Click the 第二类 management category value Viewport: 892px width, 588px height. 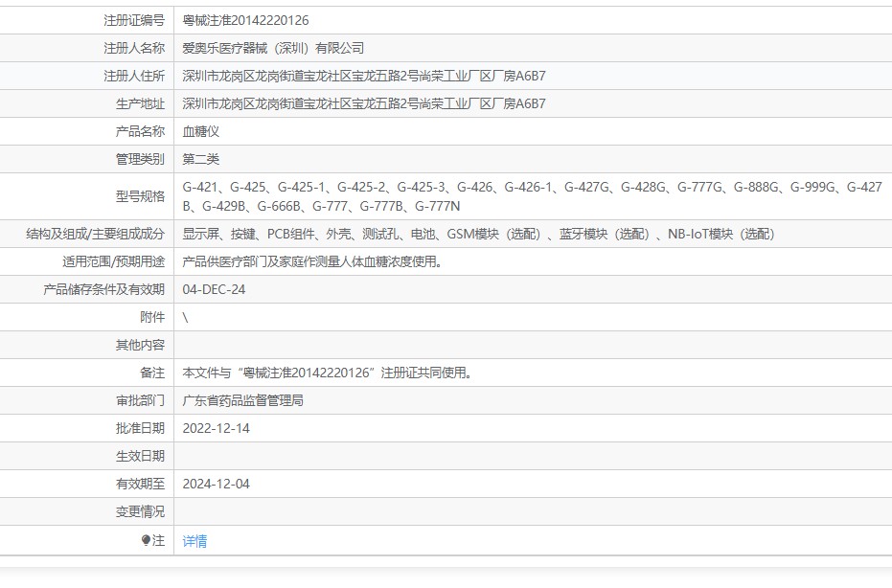(201, 159)
